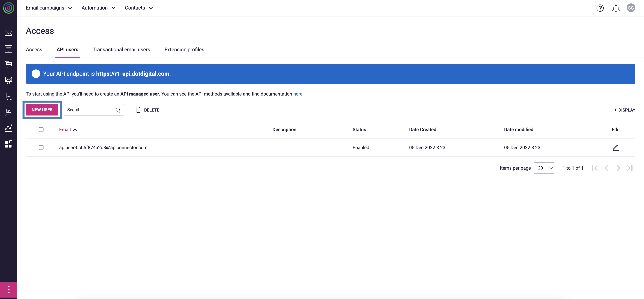
Task: Switch to Extension profiles tab
Action: (184, 49)
